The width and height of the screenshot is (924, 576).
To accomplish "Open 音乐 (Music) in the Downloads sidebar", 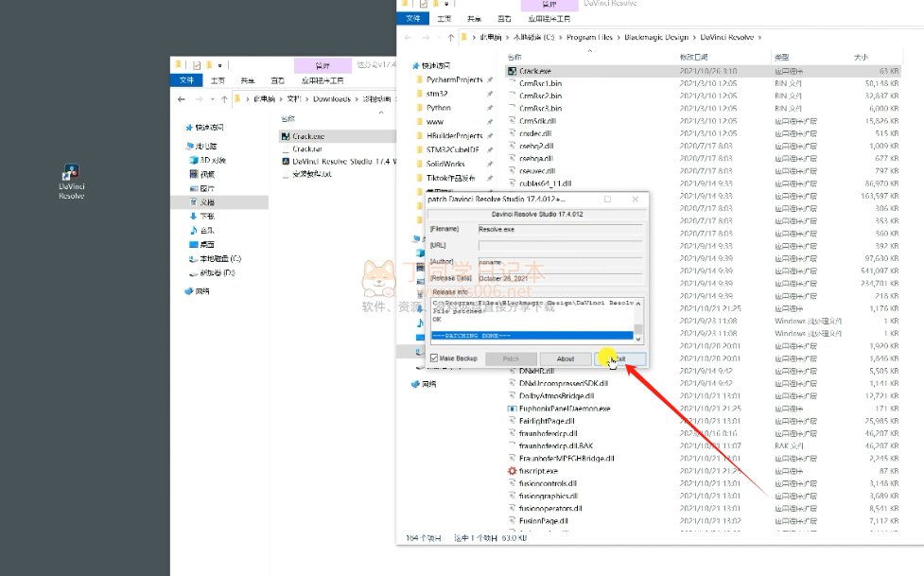I will [207, 231].
